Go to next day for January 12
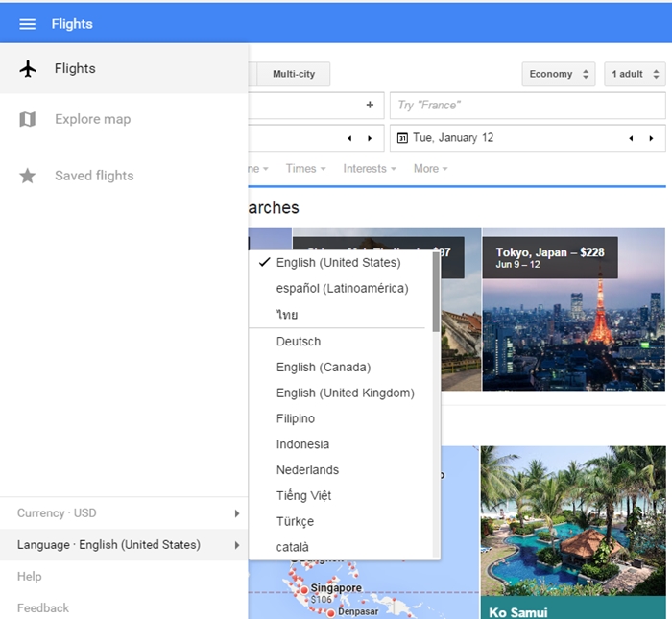Screen dimensions: 672x619 [x=652, y=138]
